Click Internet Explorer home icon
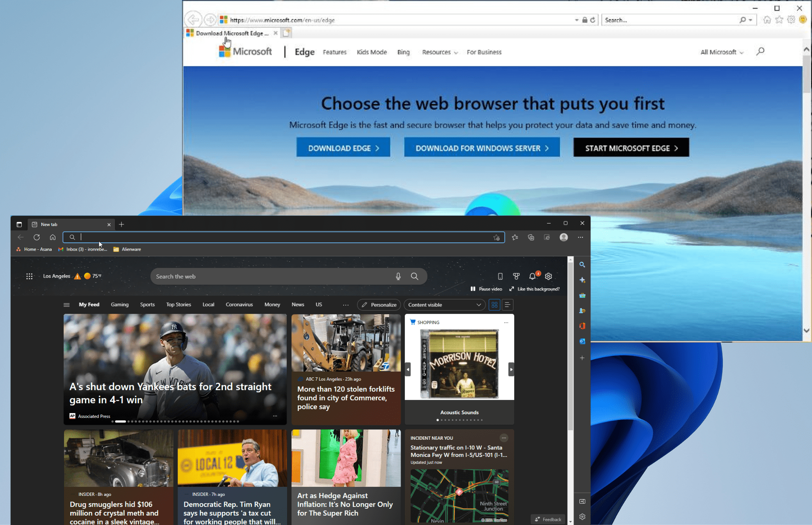The width and height of the screenshot is (812, 525). [x=767, y=20]
